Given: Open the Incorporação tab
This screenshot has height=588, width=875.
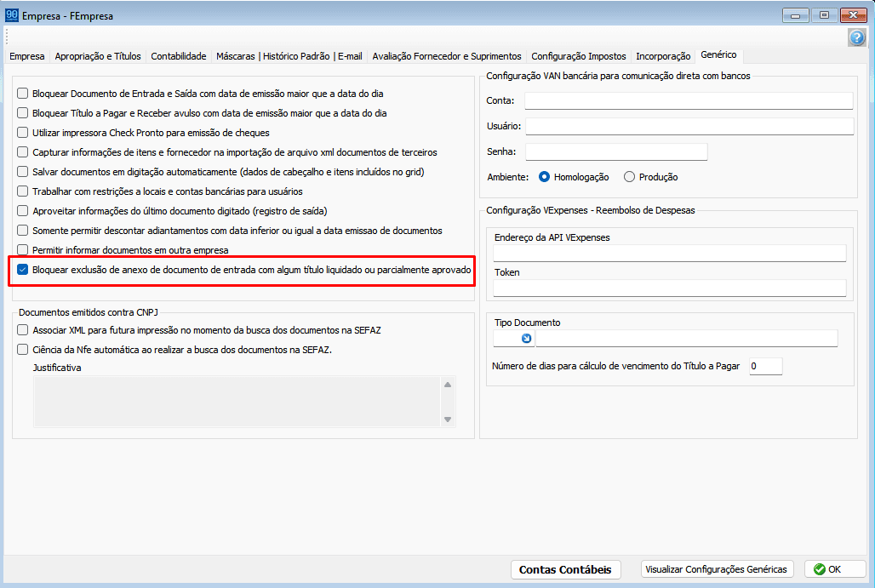Looking at the screenshot, I should pos(663,56).
